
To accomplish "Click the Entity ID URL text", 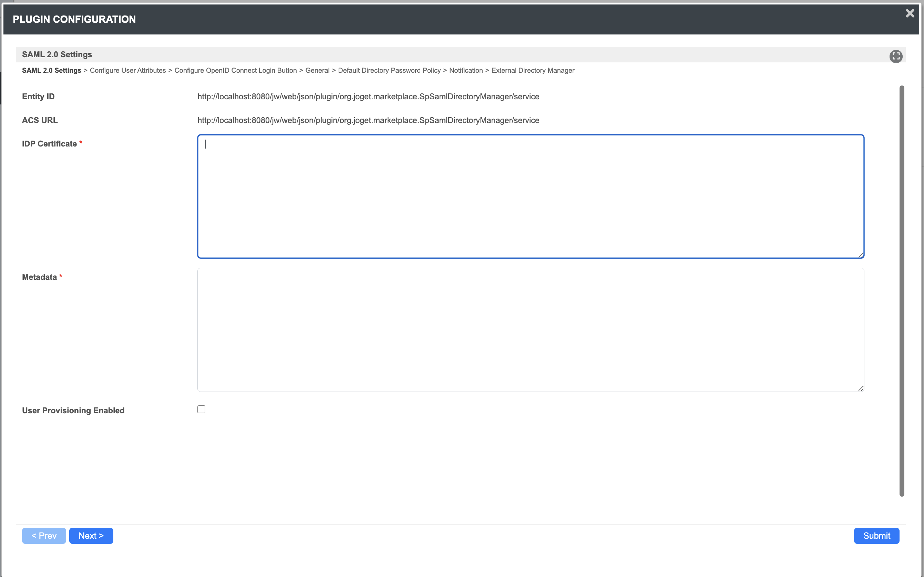I will point(368,97).
